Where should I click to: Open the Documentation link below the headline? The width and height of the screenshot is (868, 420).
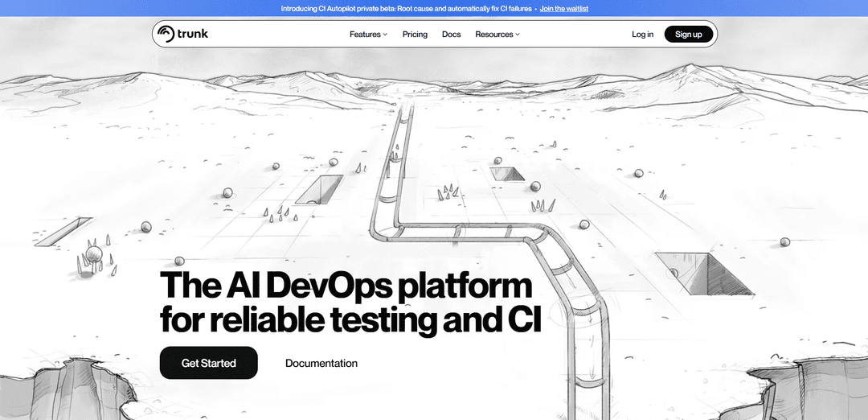coord(321,364)
